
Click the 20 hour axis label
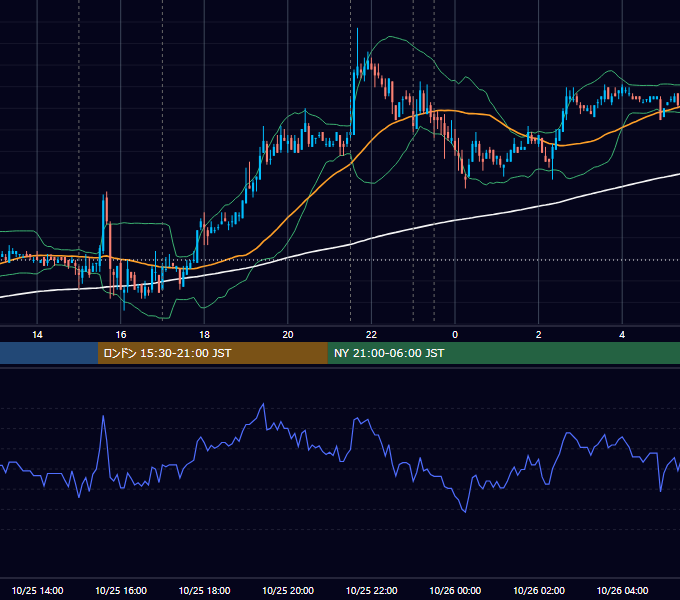(x=288, y=335)
